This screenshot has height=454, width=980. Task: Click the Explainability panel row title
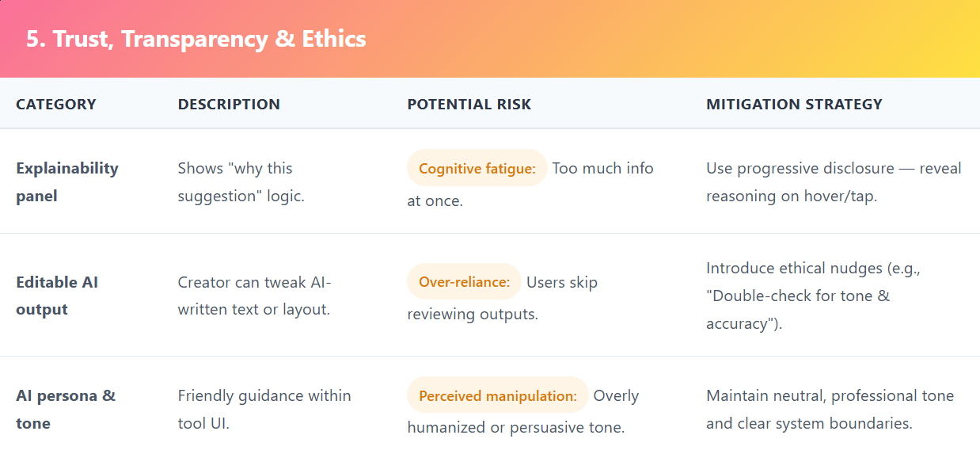tap(66, 181)
